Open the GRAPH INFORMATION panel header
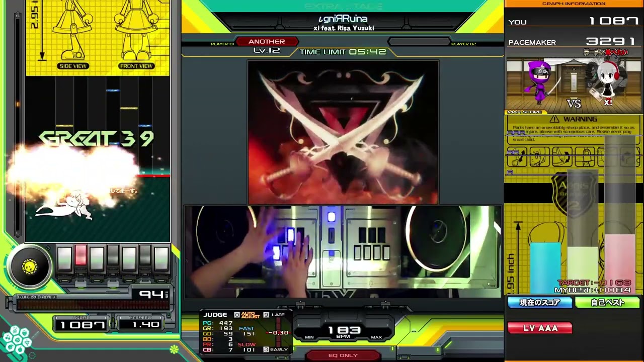The width and height of the screenshot is (644, 362). [574, 4]
